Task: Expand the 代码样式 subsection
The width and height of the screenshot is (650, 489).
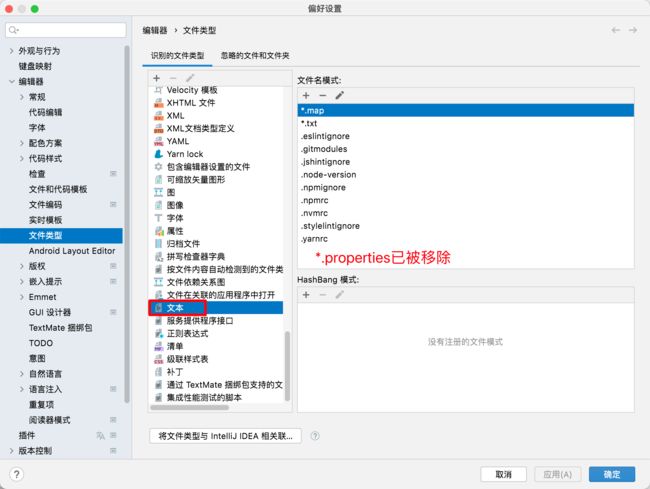Action: click(x=22, y=158)
